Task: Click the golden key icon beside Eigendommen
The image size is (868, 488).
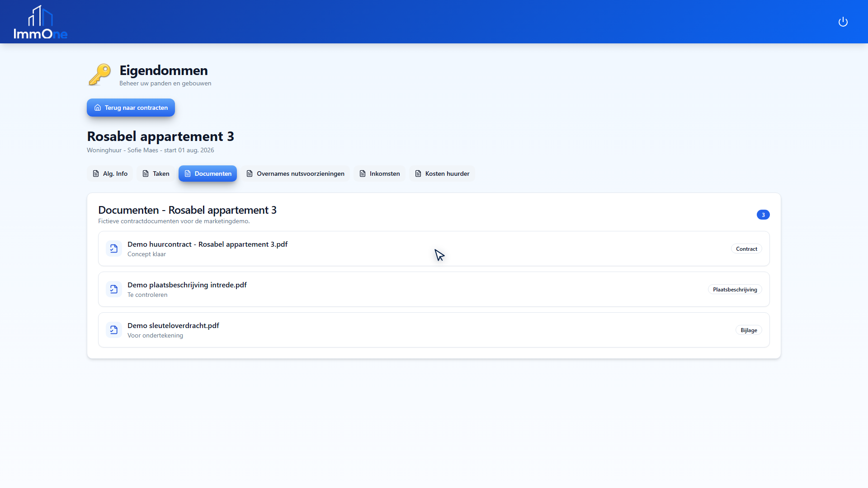Action: 100,75
